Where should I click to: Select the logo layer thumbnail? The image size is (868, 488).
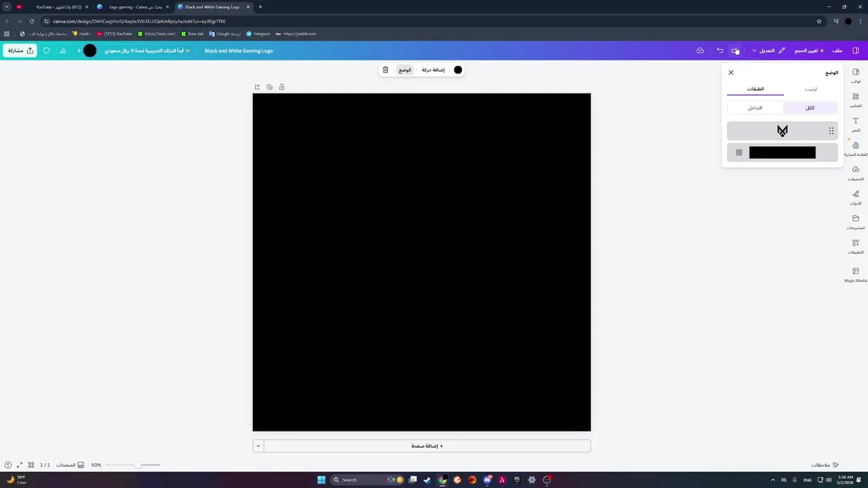point(783,131)
